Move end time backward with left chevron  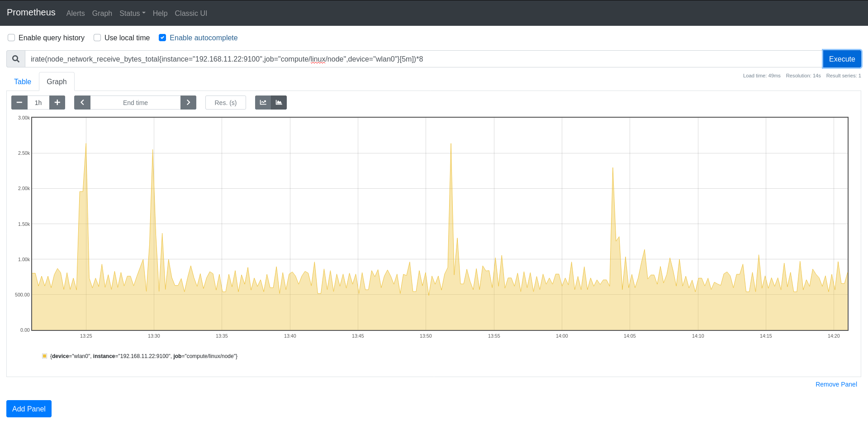[x=82, y=103]
